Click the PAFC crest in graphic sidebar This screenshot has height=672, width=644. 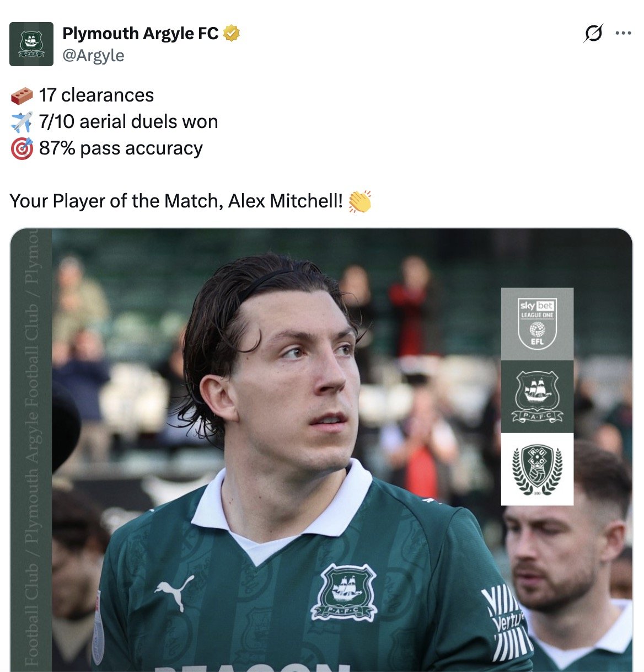click(537, 397)
